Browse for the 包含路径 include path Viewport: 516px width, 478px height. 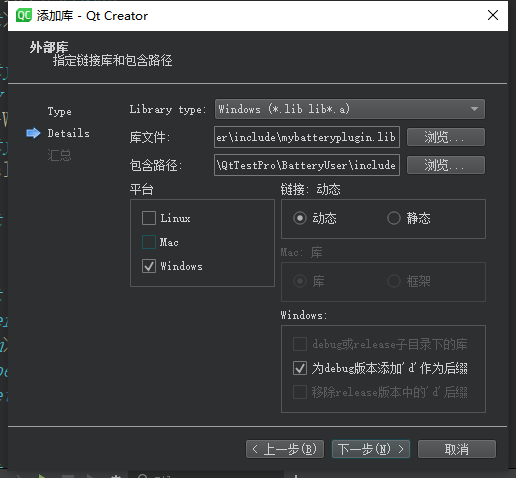446,165
